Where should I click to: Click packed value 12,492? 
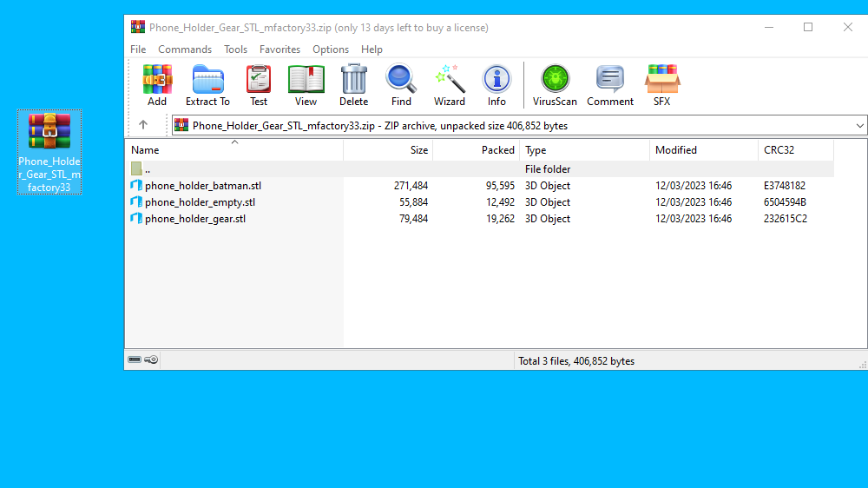click(x=501, y=202)
